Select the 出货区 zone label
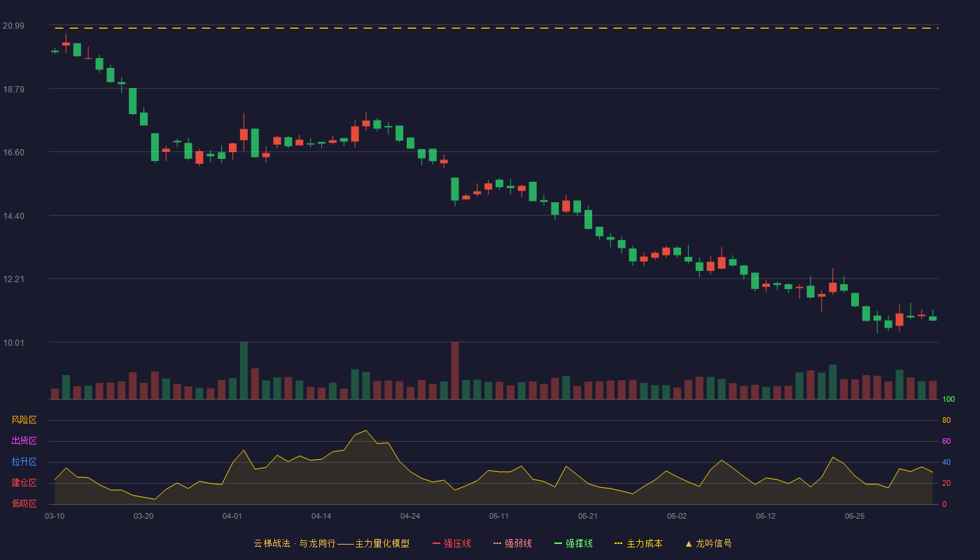This screenshot has height=560, width=980. click(x=24, y=441)
